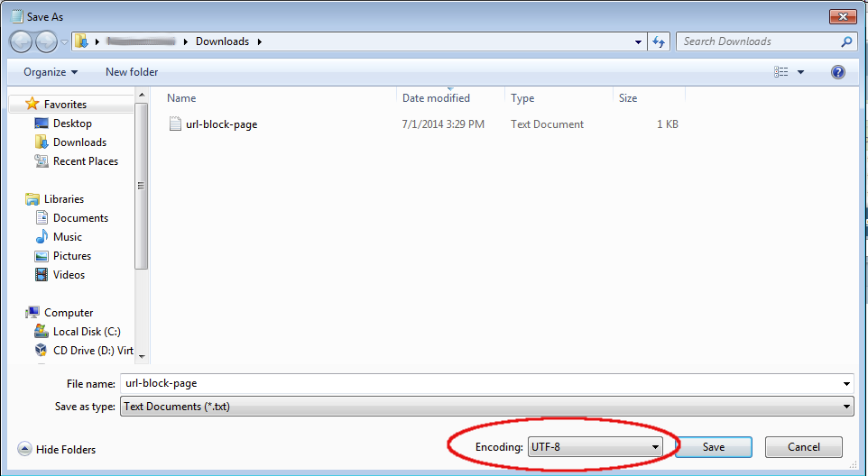868x476 pixels.
Task: Select Downloads in the address path
Action: click(x=222, y=41)
